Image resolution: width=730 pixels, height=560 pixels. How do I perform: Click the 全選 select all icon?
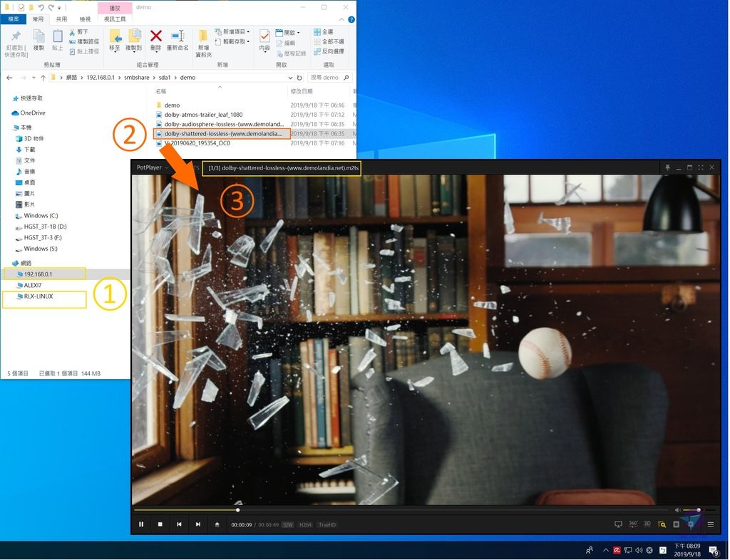pyautogui.click(x=317, y=32)
